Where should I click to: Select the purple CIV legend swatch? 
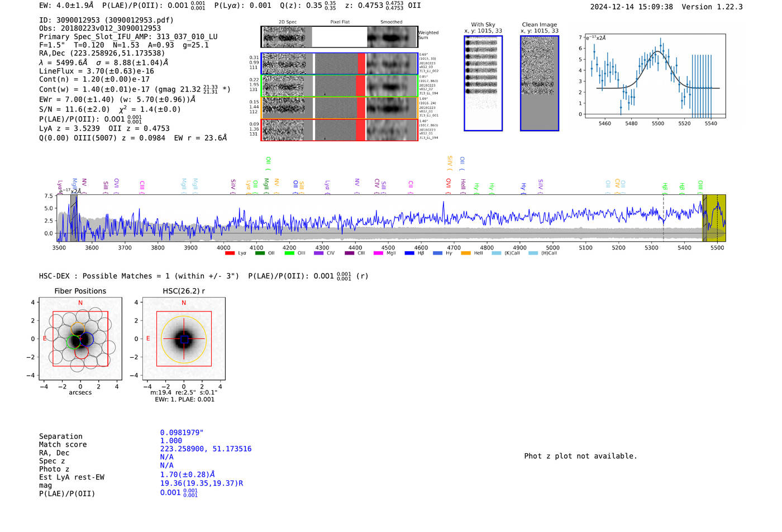[319, 253]
